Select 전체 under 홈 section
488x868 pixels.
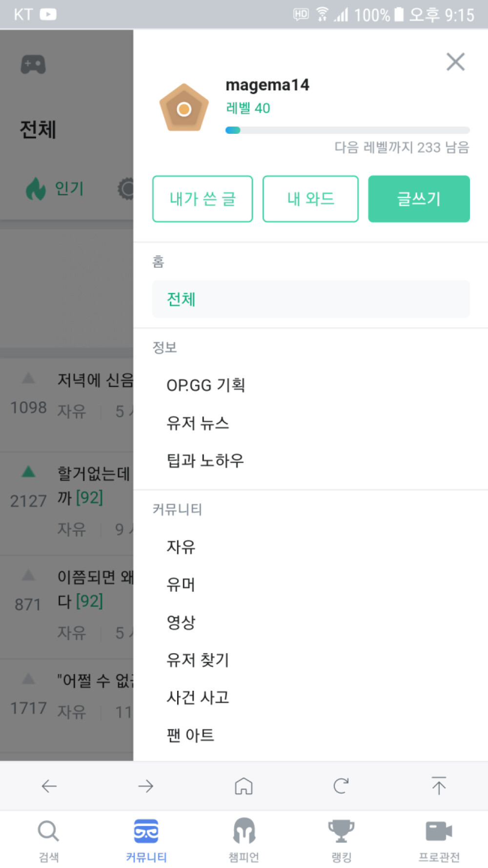(311, 299)
